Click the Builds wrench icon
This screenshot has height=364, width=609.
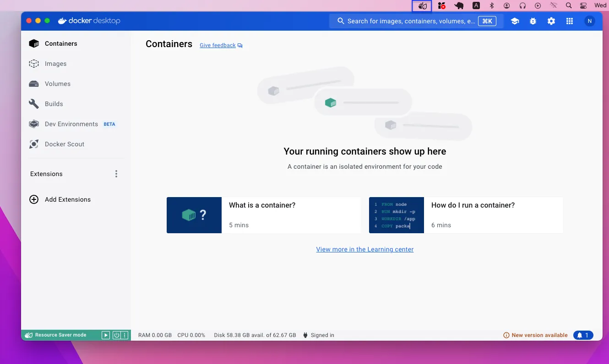pyautogui.click(x=34, y=104)
